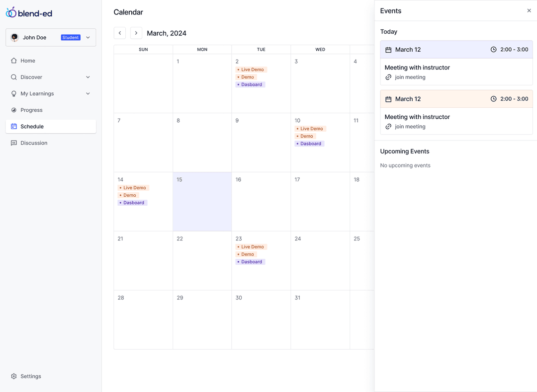Click the clock icon in the second March 12 event
Screen dimensions: 537x392
(x=494, y=98)
